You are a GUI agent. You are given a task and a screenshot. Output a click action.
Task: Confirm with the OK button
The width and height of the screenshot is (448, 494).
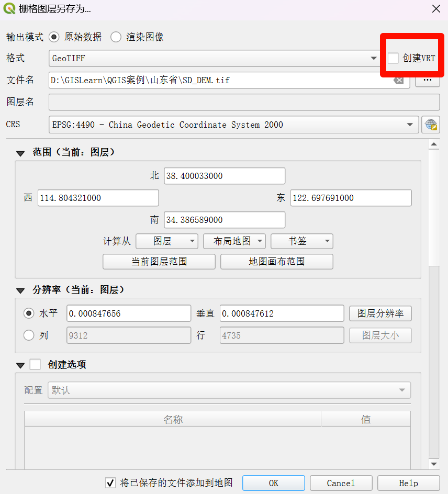click(274, 484)
